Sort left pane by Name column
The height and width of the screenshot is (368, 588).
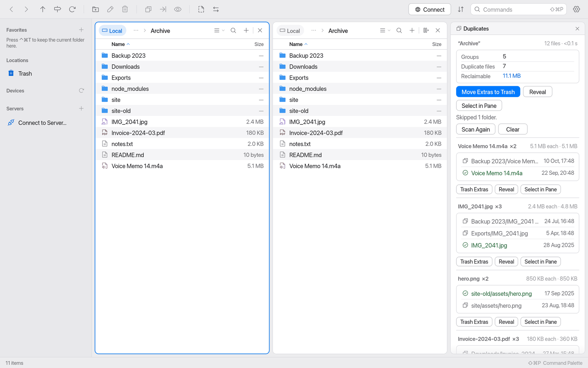(x=121, y=44)
